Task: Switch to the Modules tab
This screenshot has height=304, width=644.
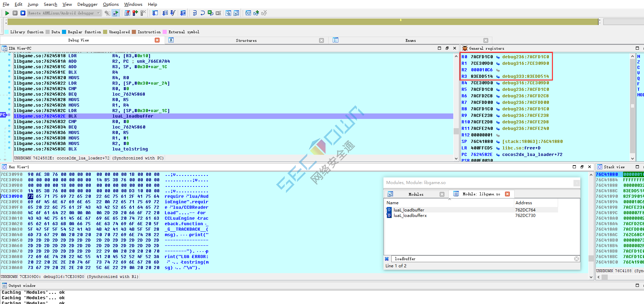Action: pyautogui.click(x=416, y=194)
